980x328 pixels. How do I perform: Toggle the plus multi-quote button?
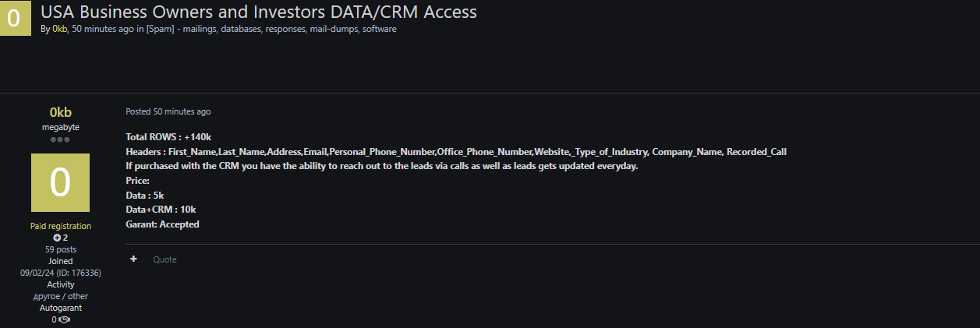(x=133, y=259)
